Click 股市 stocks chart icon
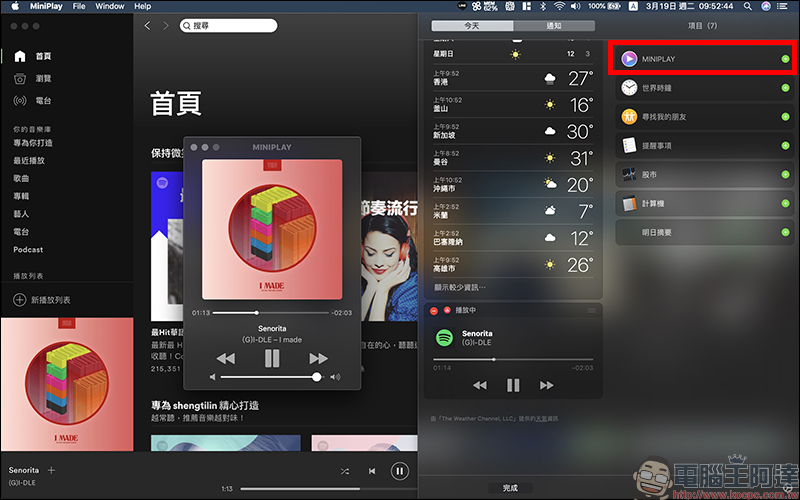The width and height of the screenshot is (800, 500). 629,174
